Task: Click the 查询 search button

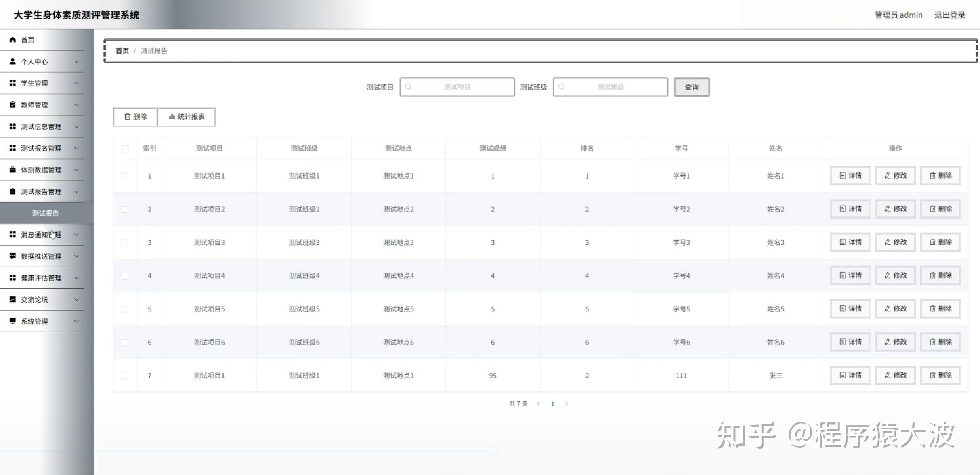Action: click(x=691, y=87)
